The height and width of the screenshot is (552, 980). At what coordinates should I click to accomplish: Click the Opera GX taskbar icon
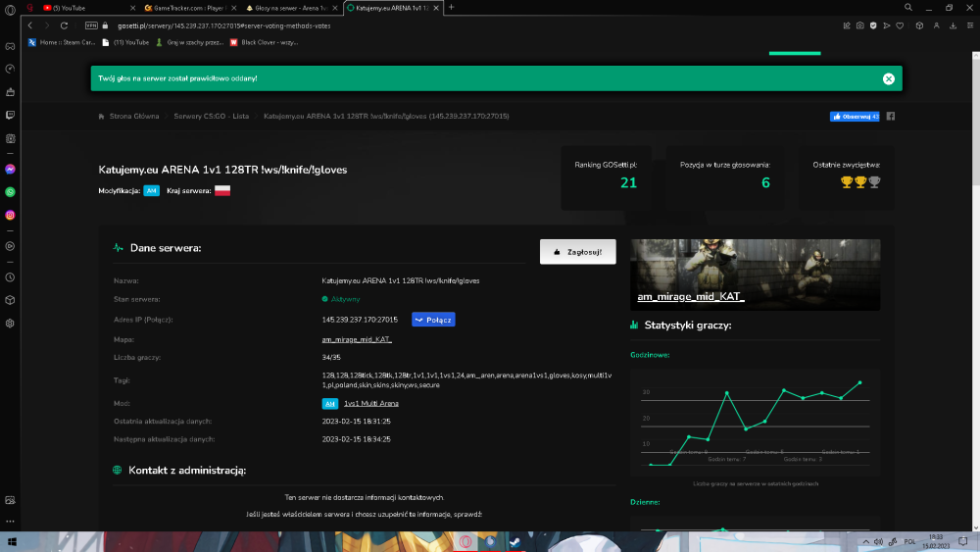pyautogui.click(x=465, y=542)
